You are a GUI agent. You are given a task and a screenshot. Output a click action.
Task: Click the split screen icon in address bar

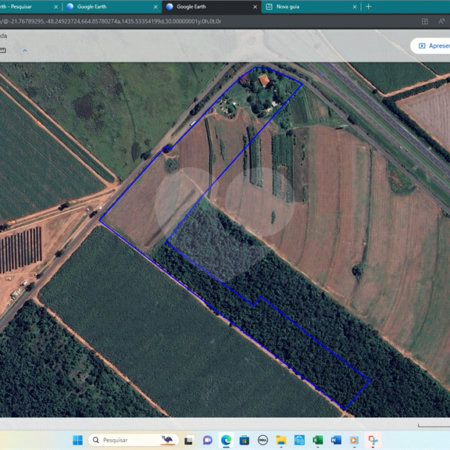point(425,22)
